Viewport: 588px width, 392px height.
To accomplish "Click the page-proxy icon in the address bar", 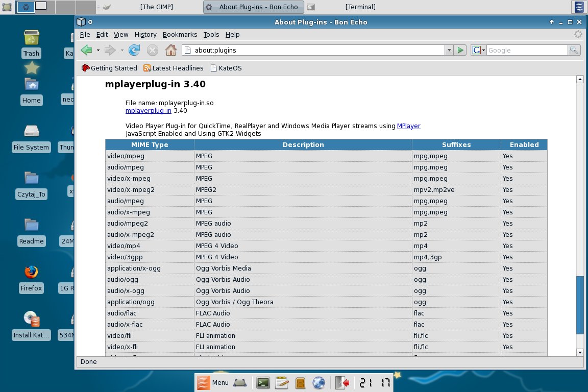I will 188,50.
